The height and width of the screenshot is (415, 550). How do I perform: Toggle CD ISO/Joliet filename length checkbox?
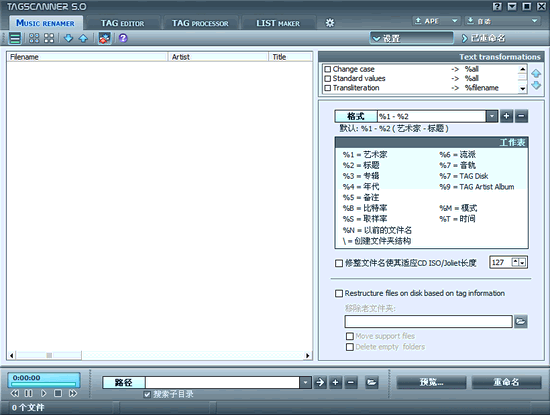[x=339, y=263]
